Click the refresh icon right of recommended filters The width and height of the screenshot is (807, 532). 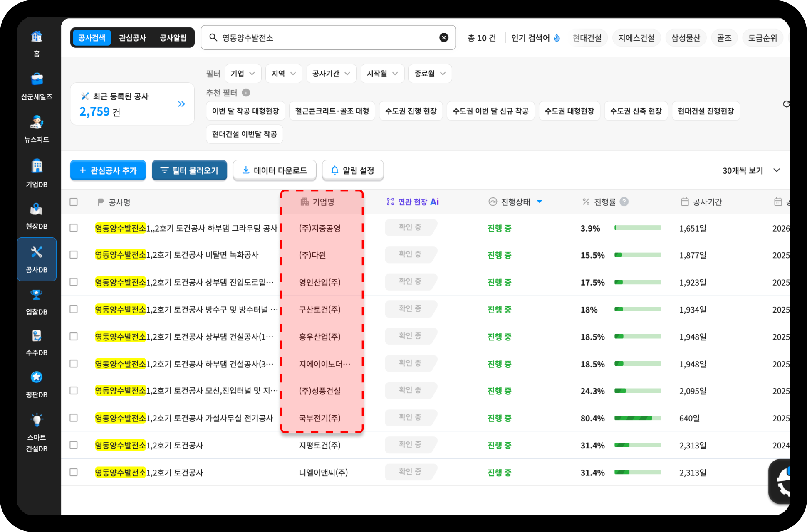(x=786, y=104)
